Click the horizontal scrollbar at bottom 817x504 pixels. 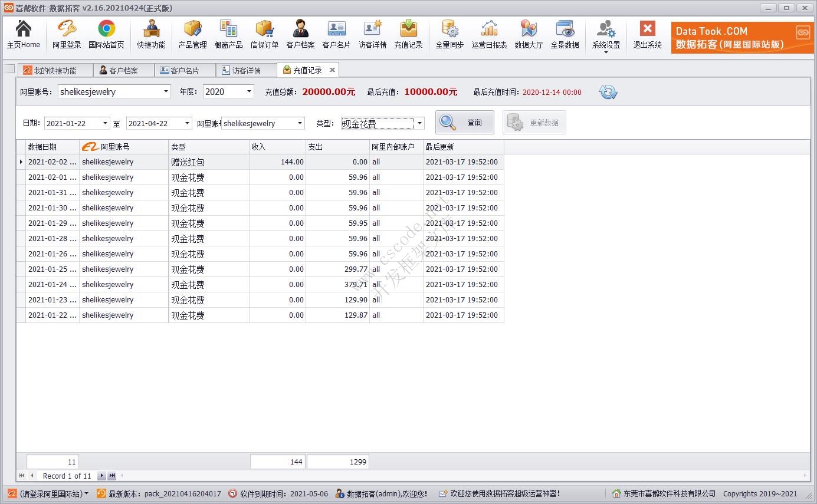click(463, 476)
